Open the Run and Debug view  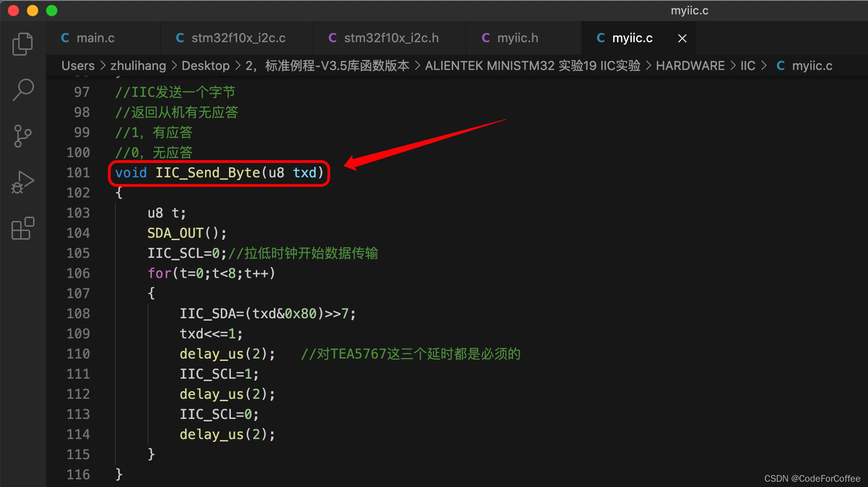(23, 183)
